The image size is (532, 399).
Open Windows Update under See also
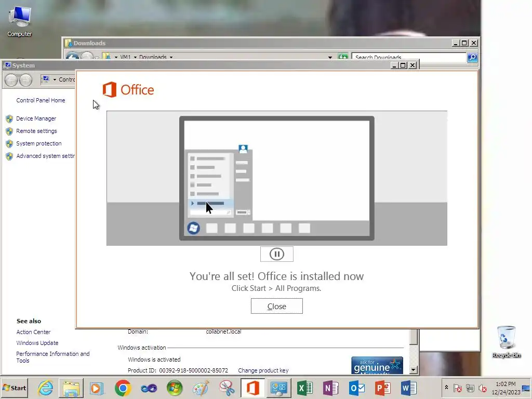click(x=37, y=343)
